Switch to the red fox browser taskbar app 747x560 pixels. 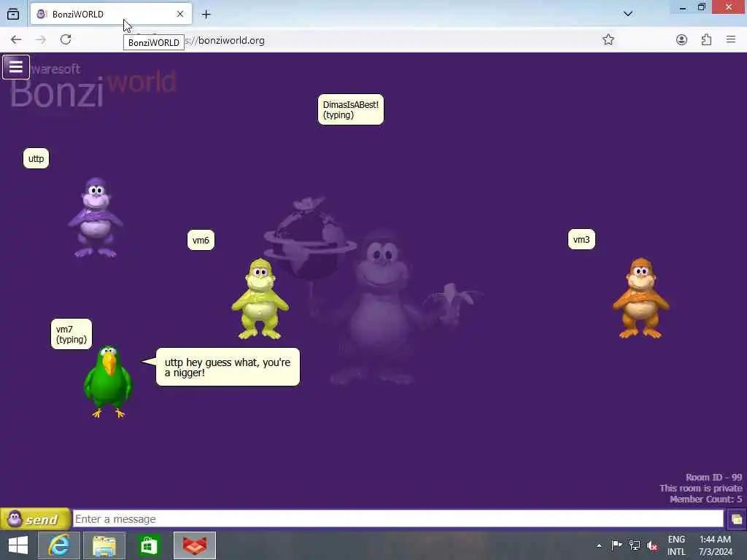[195, 545]
